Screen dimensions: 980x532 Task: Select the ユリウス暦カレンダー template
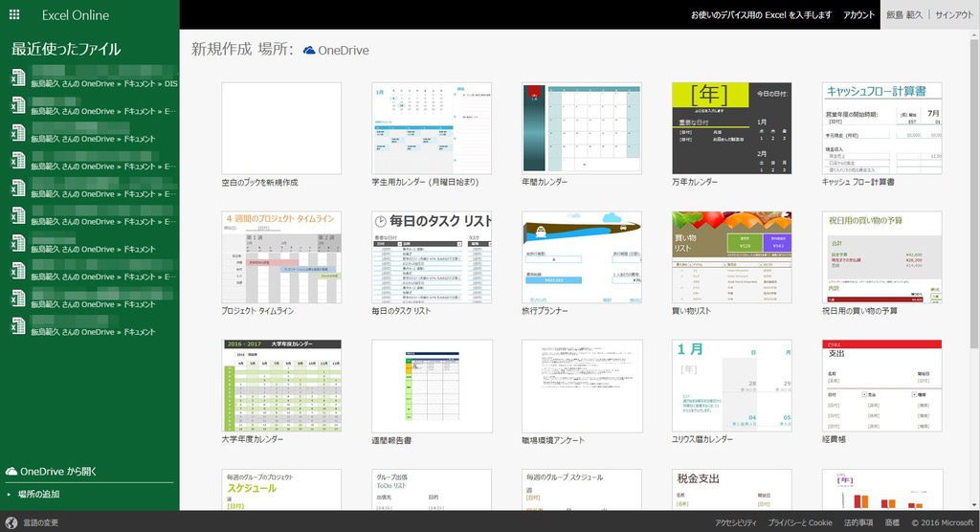tap(732, 386)
